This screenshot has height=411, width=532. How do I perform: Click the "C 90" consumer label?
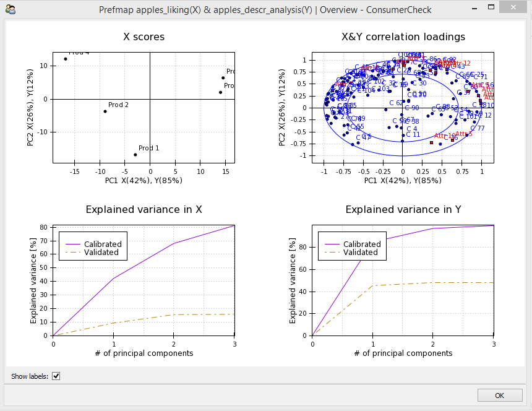[x=413, y=108]
